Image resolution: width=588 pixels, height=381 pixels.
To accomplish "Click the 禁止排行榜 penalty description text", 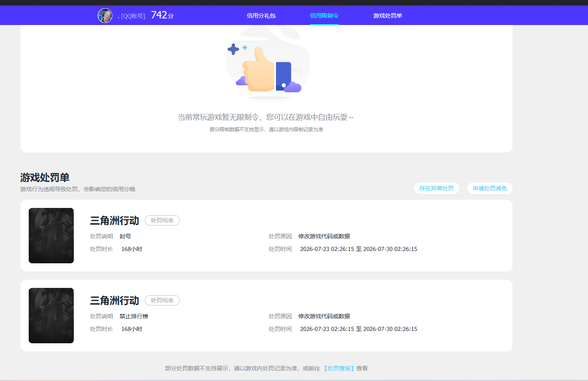I will [x=134, y=316].
